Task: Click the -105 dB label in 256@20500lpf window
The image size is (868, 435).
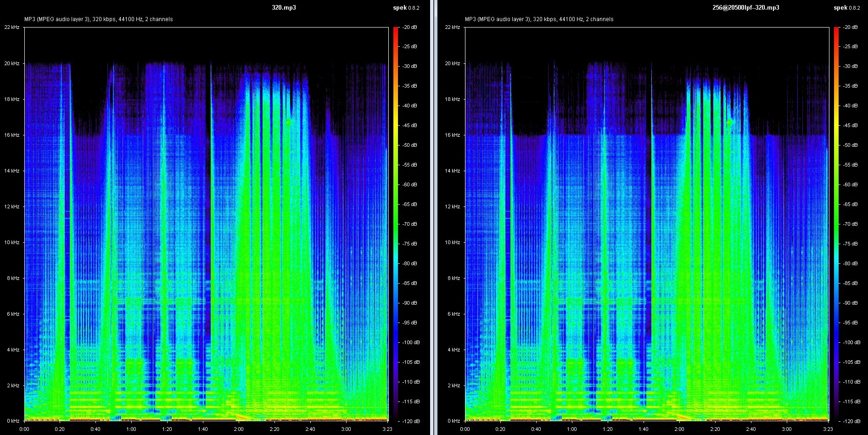Action: tap(851, 362)
